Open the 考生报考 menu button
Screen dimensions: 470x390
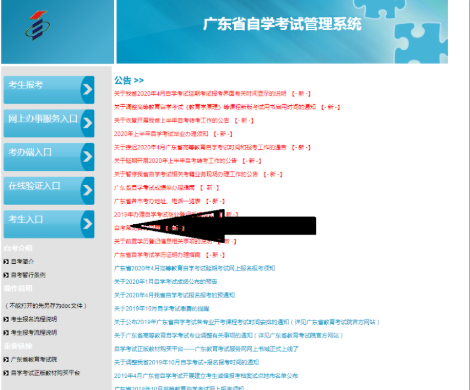click(49, 90)
